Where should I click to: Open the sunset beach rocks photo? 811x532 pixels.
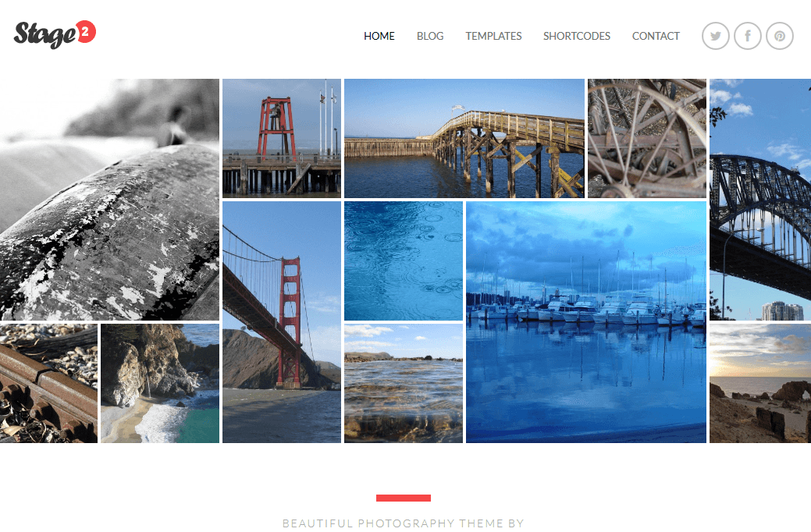pos(760,384)
